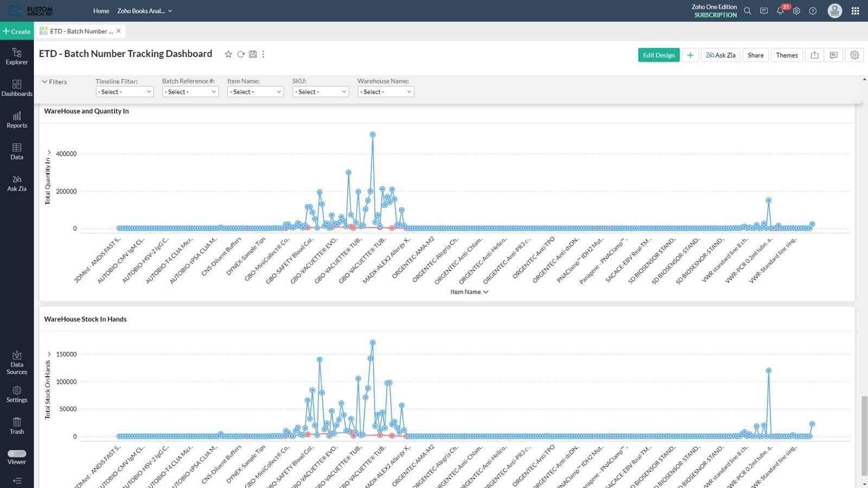The height and width of the screenshot is (488, 868).
Task: Click the Edit Design button
Action: (x=659, y=55)
